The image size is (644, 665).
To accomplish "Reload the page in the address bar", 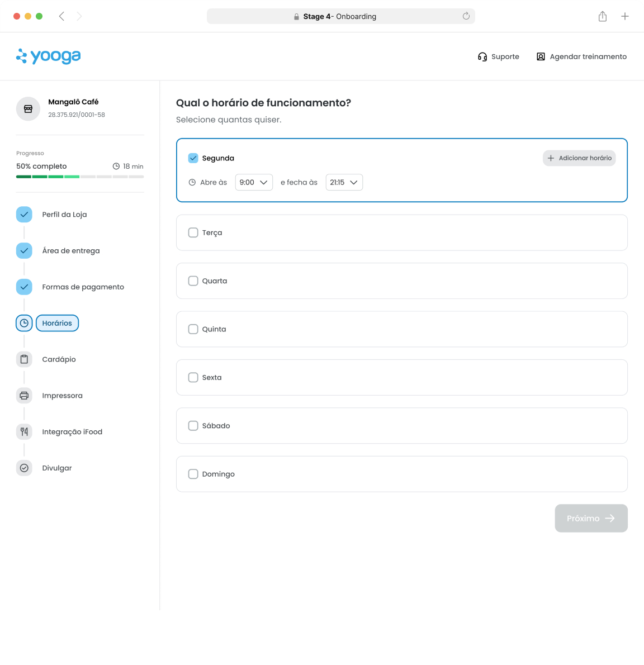I will tap(466, 16).
